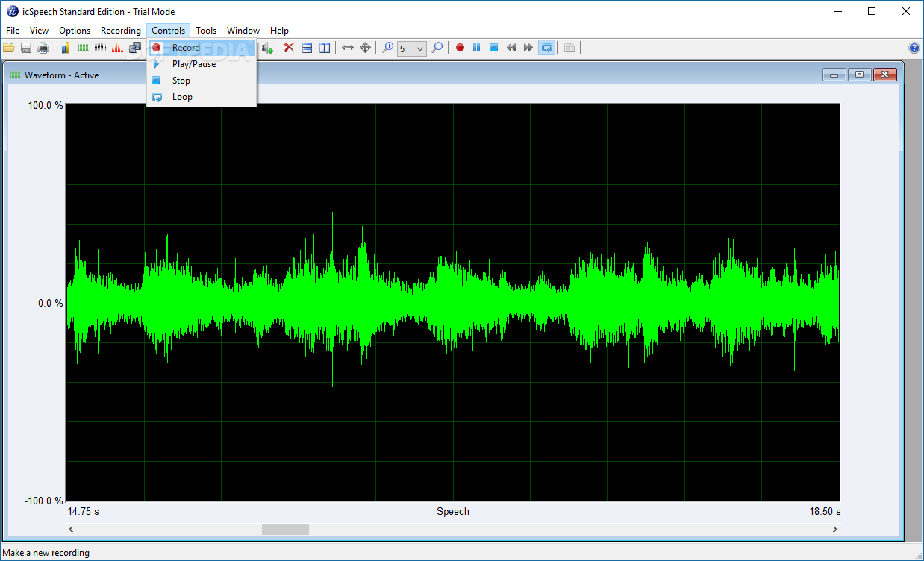Restore the Waveform - Active child window

click(x=859, y=75)
